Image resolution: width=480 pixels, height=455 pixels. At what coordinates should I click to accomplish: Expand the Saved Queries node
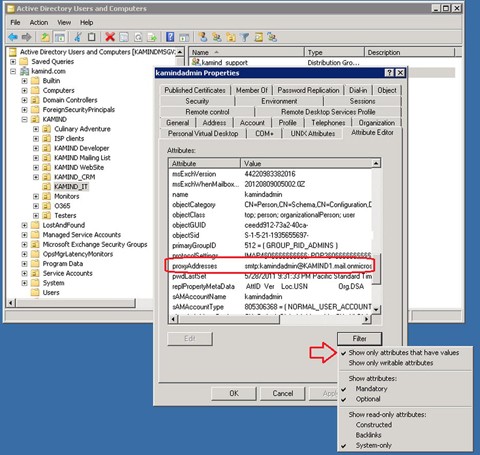coord(13,62)
